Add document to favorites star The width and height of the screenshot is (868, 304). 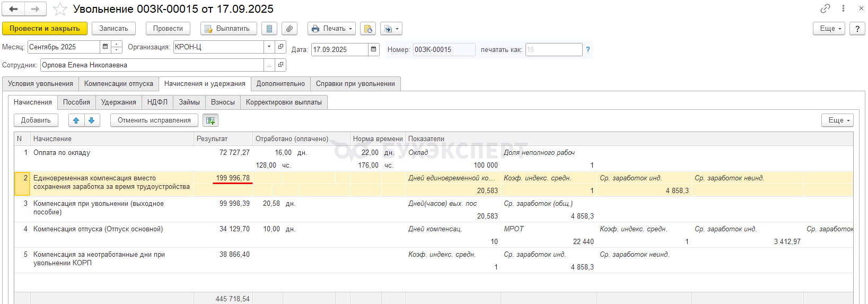click(x=60, y=9)
